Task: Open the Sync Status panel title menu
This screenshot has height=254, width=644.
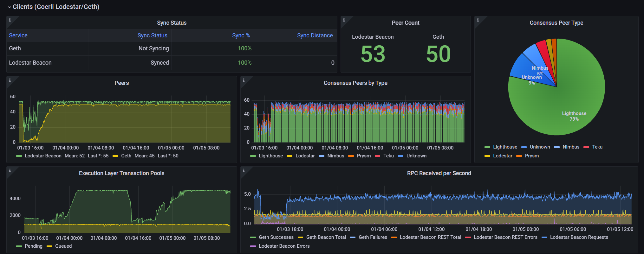Action: [x=172, y=23]
